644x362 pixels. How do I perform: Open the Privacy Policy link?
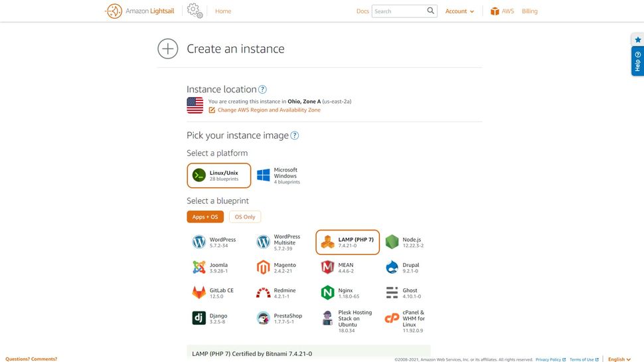[x=550, y=359]
